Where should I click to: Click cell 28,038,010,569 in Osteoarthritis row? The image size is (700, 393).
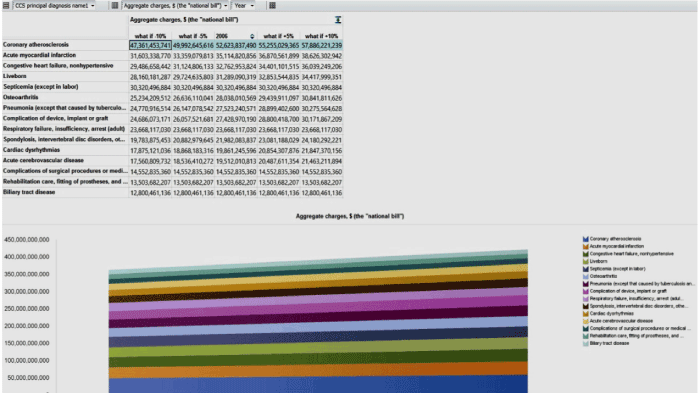236,98
